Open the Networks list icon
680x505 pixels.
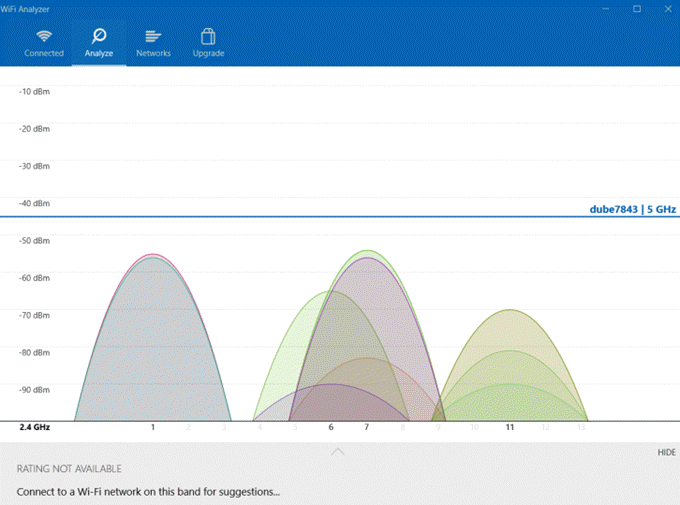(153, 42)
